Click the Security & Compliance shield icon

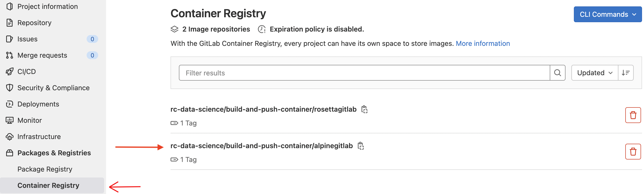pyautogui.click(x=10, y=88)
